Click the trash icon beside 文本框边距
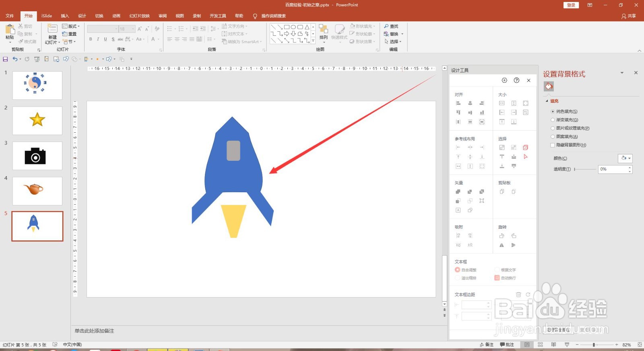 point(518,295)
